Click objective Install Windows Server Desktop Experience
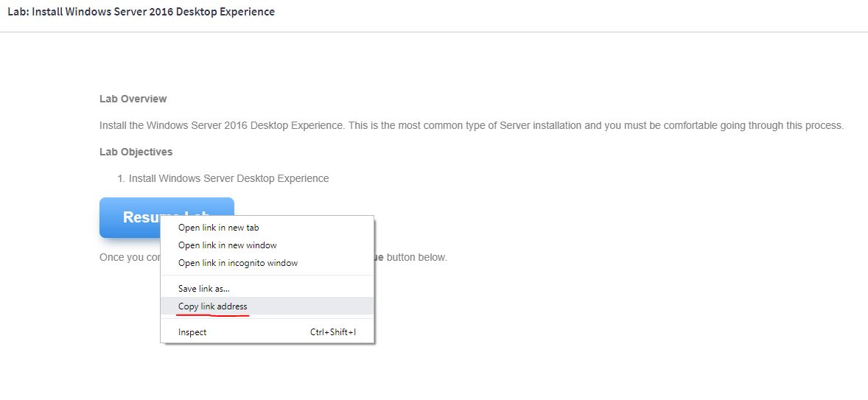 tap(228, 178)
